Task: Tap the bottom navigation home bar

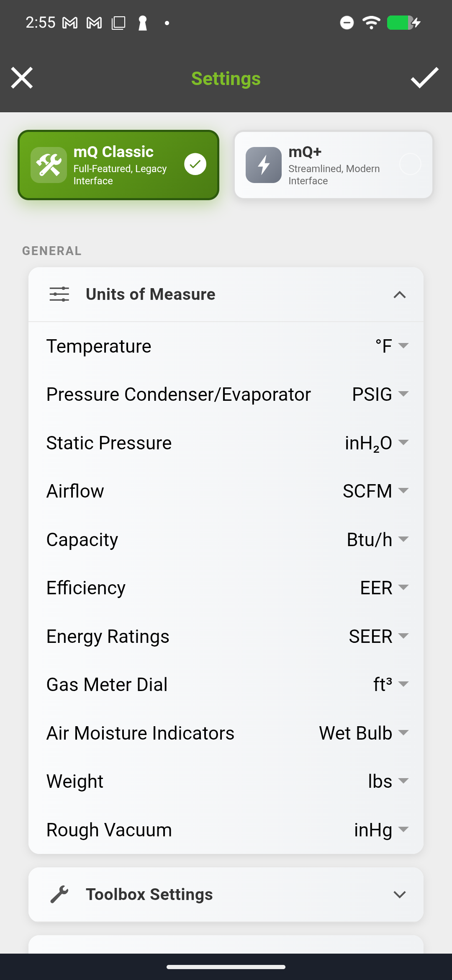Action: (x=226, y=968)
